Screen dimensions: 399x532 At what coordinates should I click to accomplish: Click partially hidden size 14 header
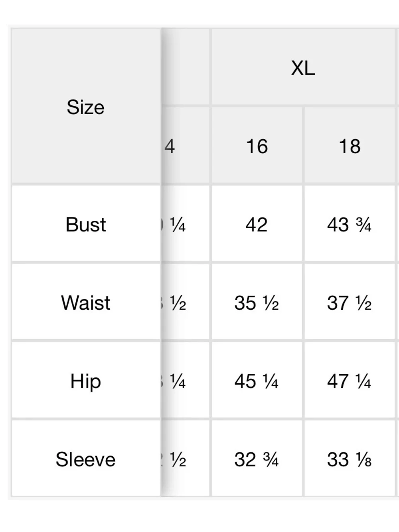(x=186, y=146)
